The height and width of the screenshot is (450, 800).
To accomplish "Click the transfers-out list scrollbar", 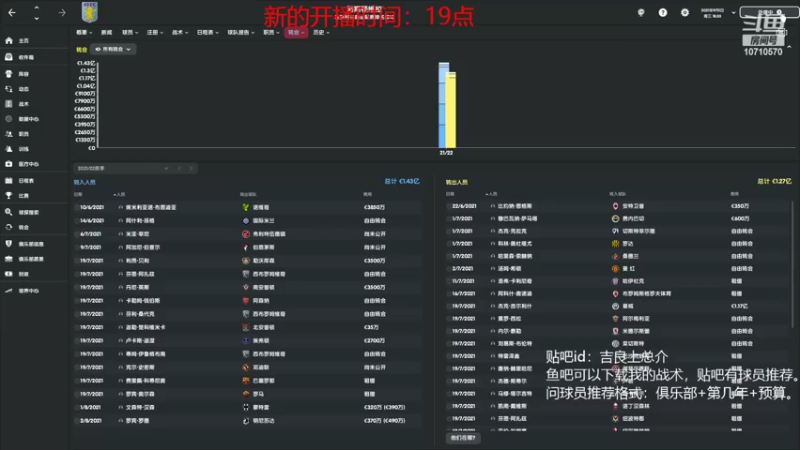I will click(x=792, y=264).
